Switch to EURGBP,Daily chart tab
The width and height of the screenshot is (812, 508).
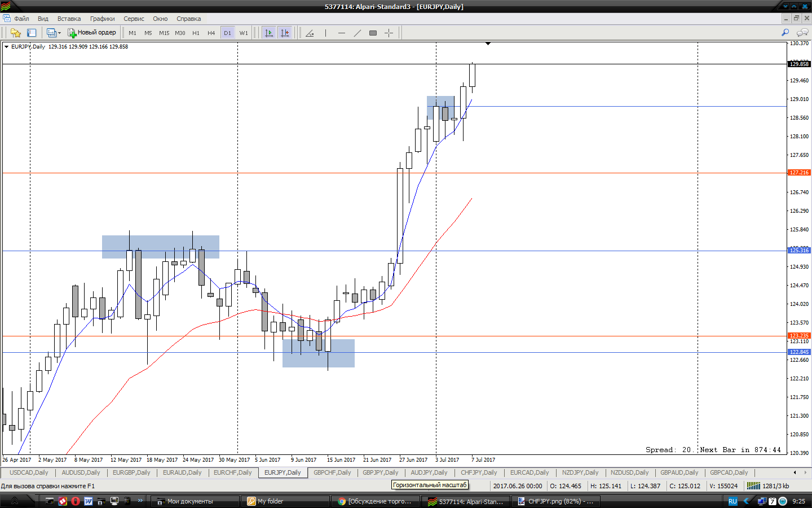tap(131, 472)
